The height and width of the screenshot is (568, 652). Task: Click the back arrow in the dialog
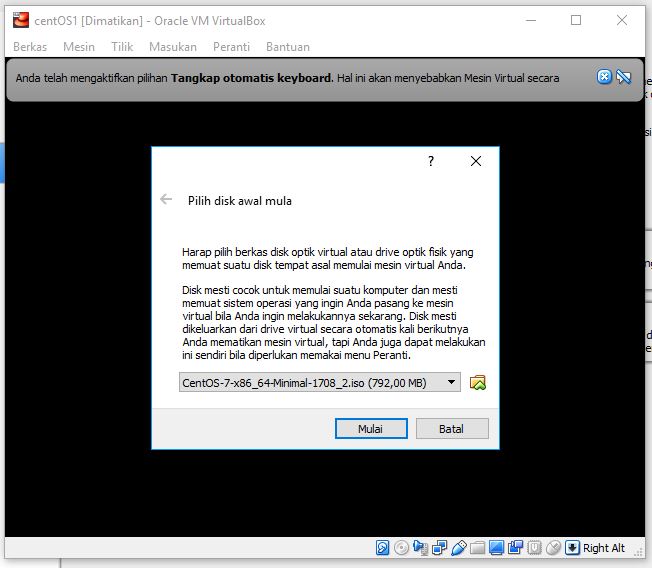[166, 199]
